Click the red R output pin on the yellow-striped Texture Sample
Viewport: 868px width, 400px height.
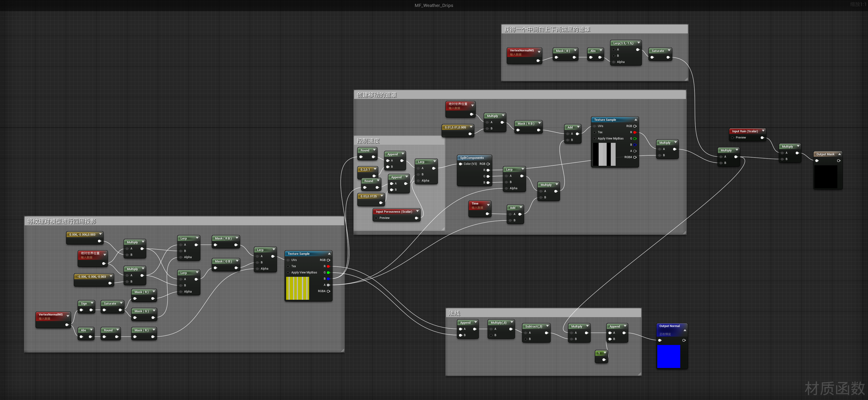tap(328, 266)
